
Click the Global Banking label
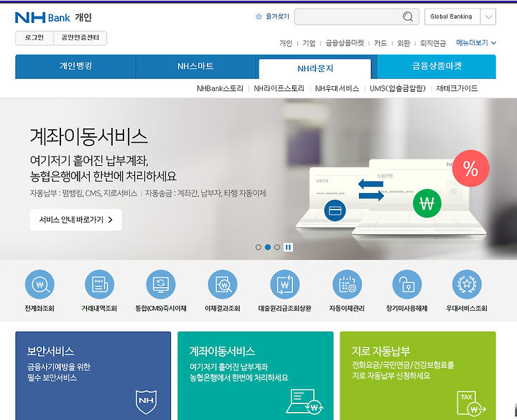(x=451, y=17)
